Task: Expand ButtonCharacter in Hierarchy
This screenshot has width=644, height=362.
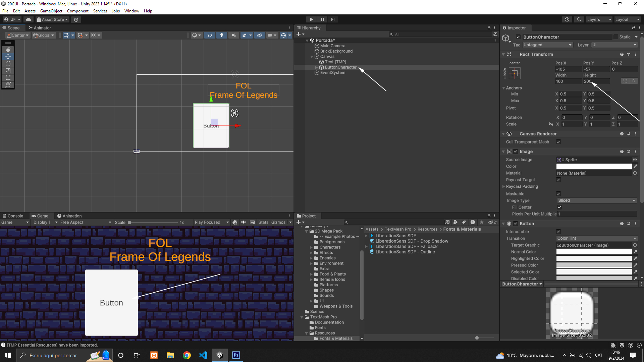Action: pos(316,67)
